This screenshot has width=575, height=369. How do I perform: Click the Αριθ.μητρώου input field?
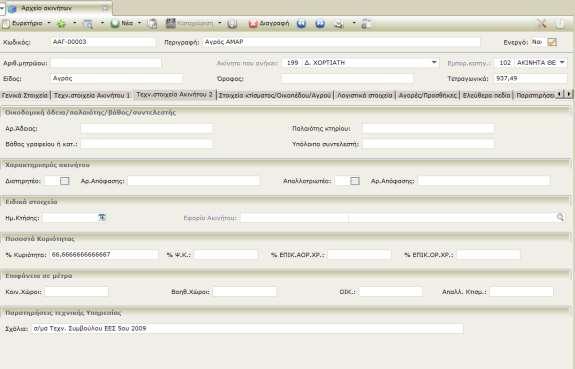(106, 63)
